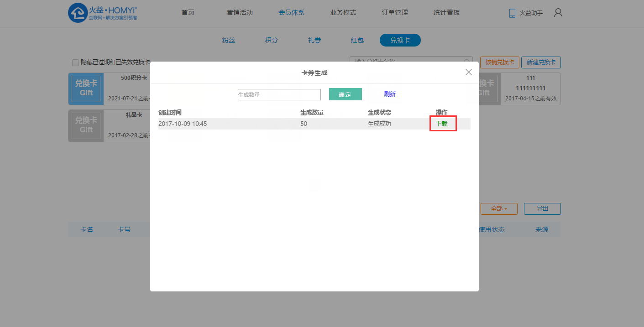Viewport: 644px width, 327px height.
Task: Close the 卡券生成 dialog
Action: (x=468, y=72)
